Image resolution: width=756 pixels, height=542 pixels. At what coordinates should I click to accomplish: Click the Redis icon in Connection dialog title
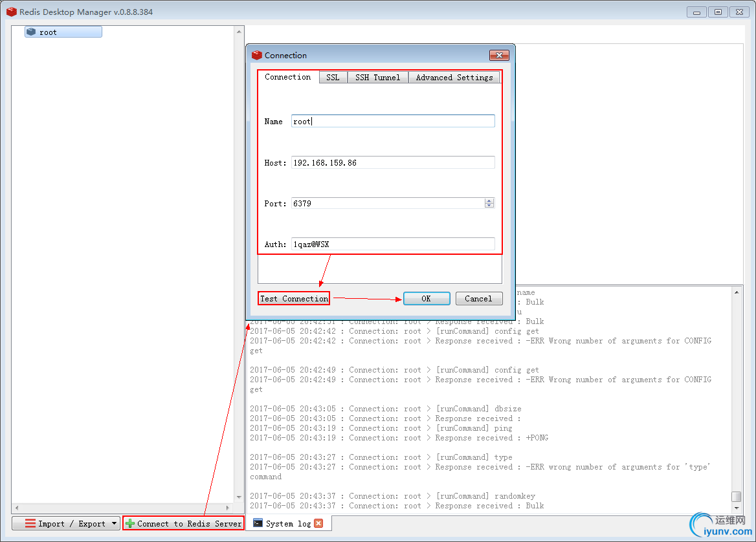(x=257, y=56)
